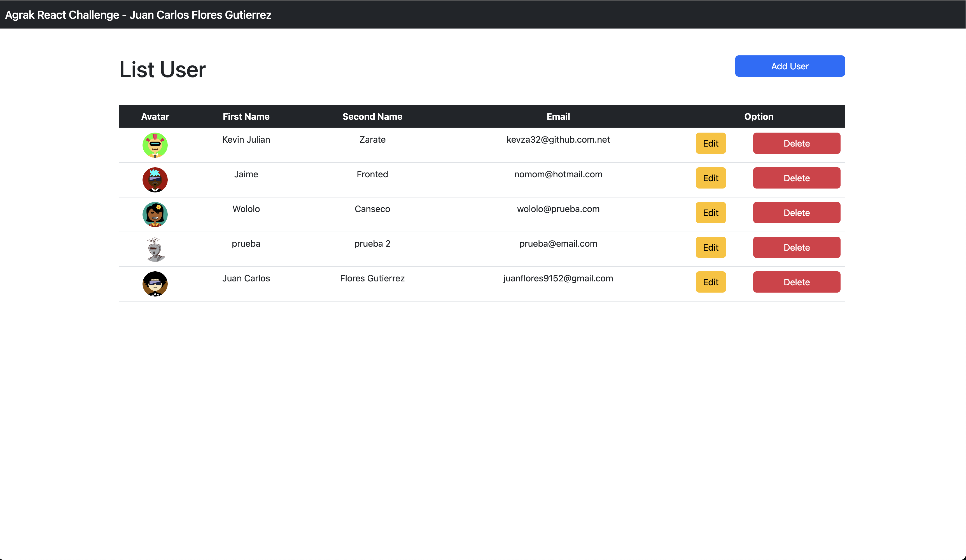Remove Wololo Canseco with Delete

(x=796, y=213)
